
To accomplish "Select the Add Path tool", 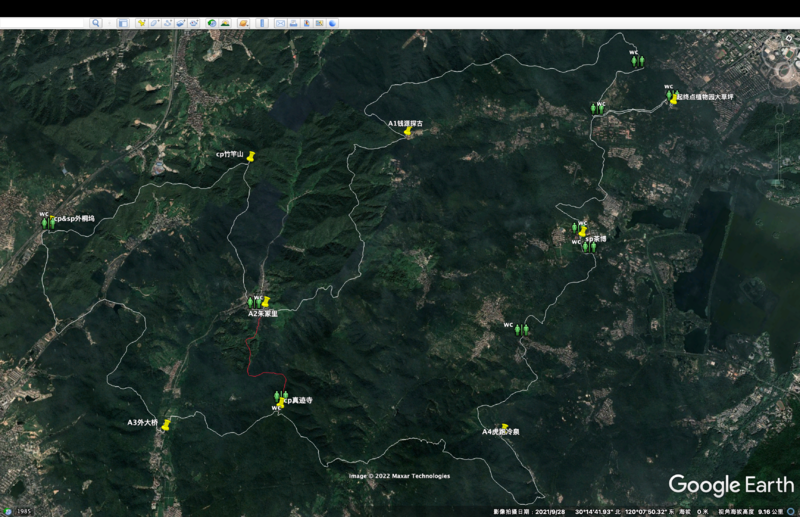I will click(x=168, y=22).
